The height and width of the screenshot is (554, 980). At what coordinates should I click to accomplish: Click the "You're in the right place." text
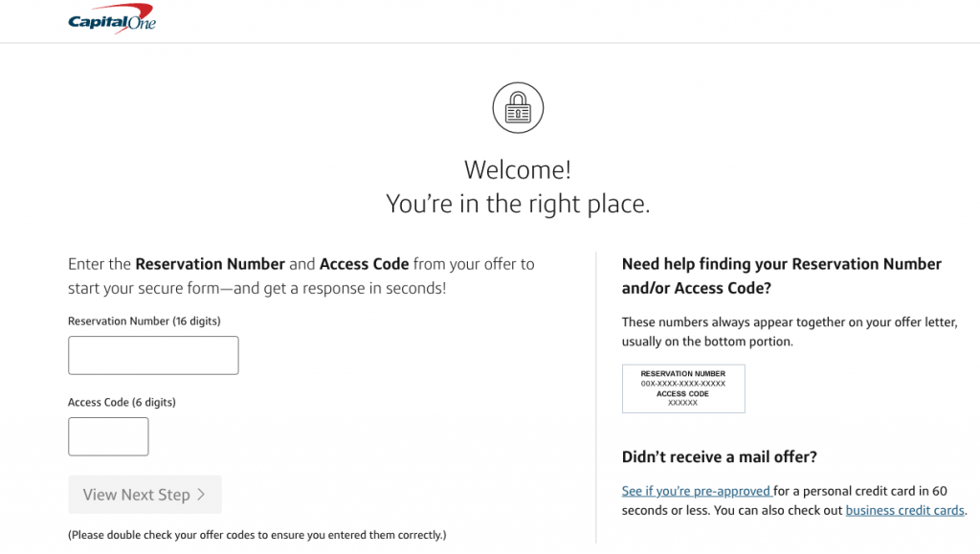pos(518,203)
